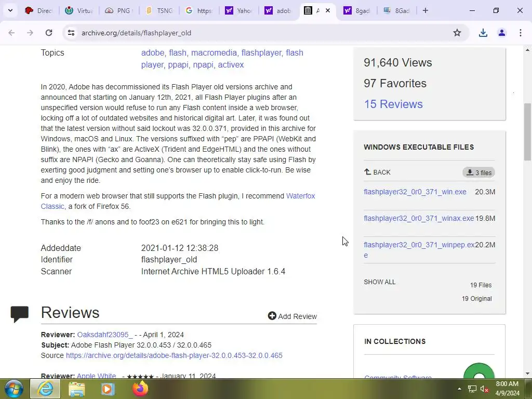Open the macromedia topic link

click(x=214, y=52)
